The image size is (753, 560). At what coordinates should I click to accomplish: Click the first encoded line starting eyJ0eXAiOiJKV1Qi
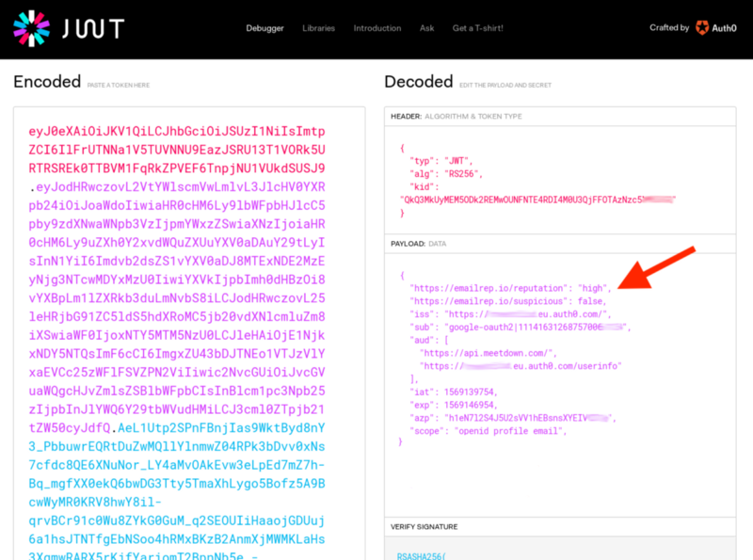click(x=177, y=131)
